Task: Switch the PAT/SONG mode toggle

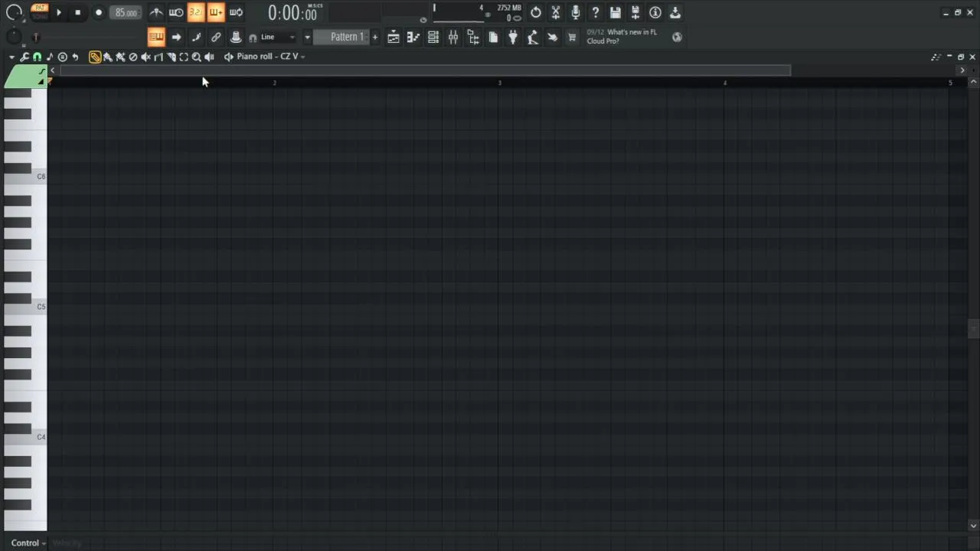Action: click(x=39, y=11)
